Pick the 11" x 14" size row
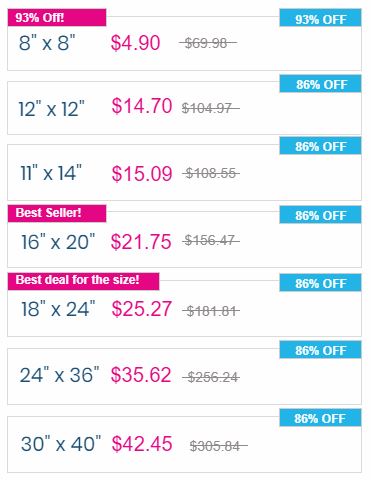The width and height of the screenshot is (371, 480). pos(184,172)
